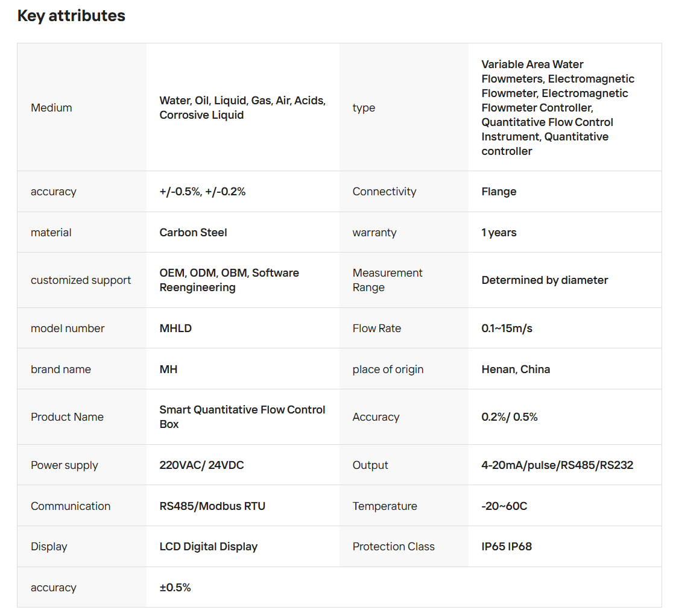Select the -20~60C temperature value
The height and width of the screenshot is (616, 673).
[504, 506]
